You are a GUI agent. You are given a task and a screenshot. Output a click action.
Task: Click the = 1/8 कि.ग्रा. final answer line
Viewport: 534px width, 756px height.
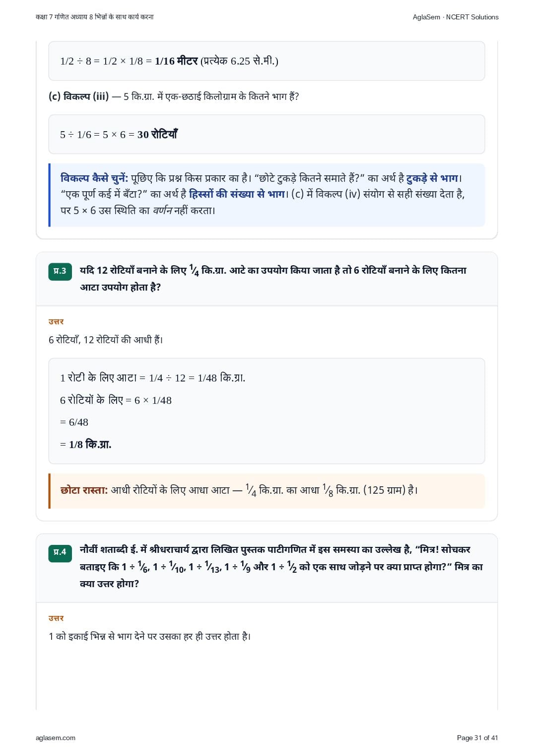coord(86,445)
